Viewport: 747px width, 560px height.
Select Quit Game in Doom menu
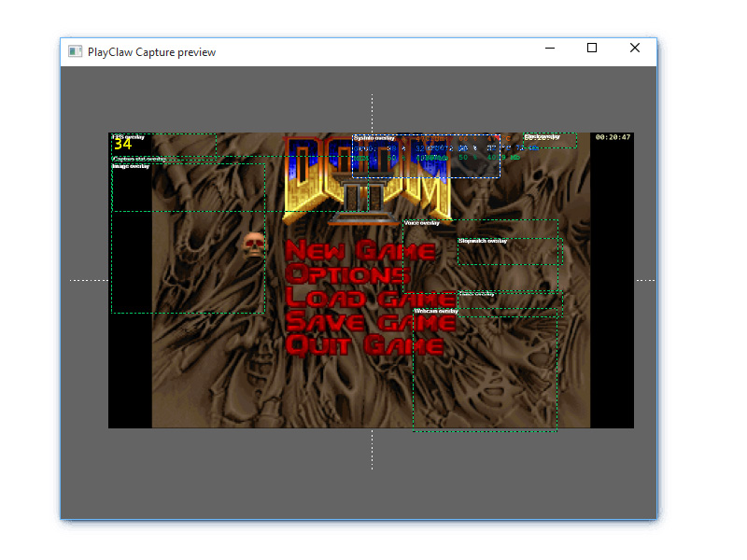click(x=364, y=345)
